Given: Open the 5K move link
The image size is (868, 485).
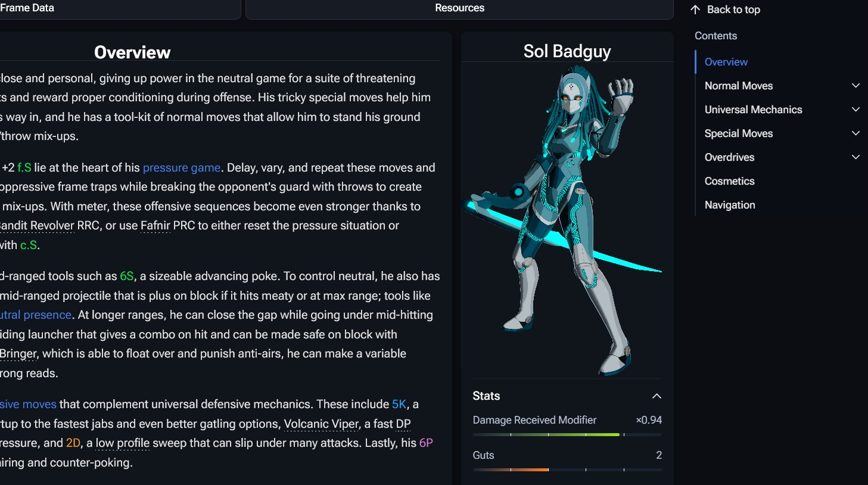Looking at the screenshot, I should [399, 405].
